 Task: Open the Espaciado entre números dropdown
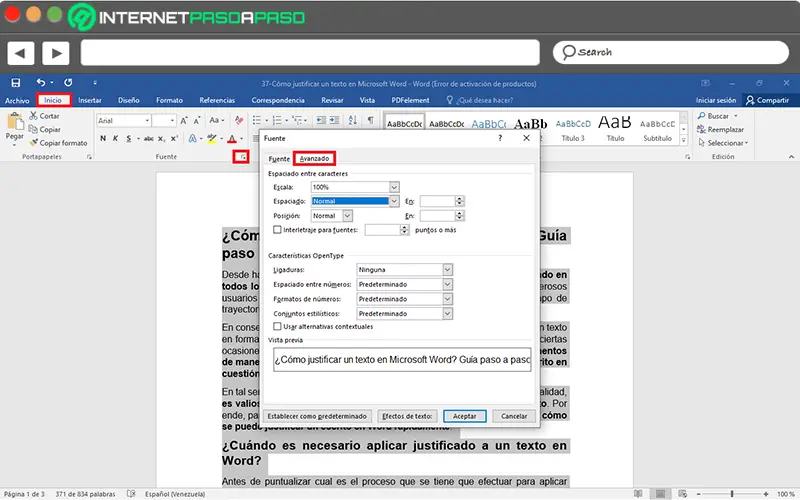pos(447,284)
